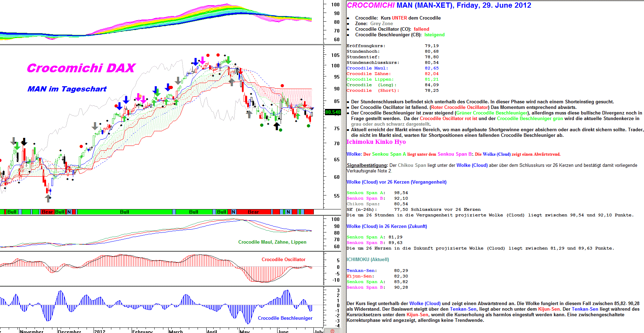Click the March label on the time axis
The height and width of the screenshot is (333, 644).
pyautogui.click(x=176, y=331)
